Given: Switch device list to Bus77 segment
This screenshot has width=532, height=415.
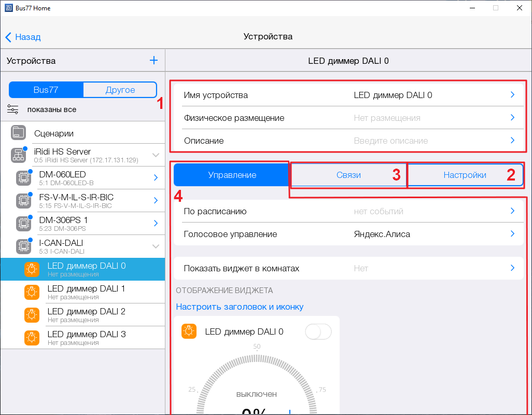Looking at the screenshot, I should tap(46, 90).
